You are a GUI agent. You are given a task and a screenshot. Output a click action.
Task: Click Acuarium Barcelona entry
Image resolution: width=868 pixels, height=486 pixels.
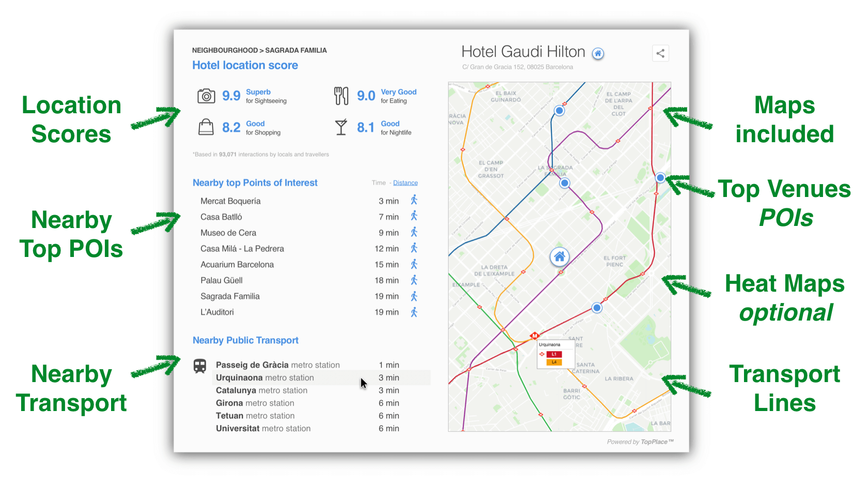[x=237, y=265]
